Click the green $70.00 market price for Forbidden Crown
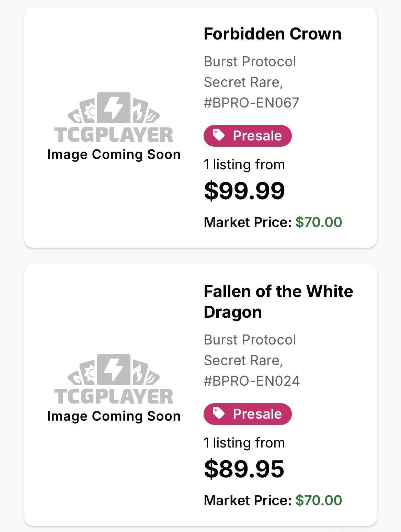Viewport: 401px width, 532px height. click(319, 222)
